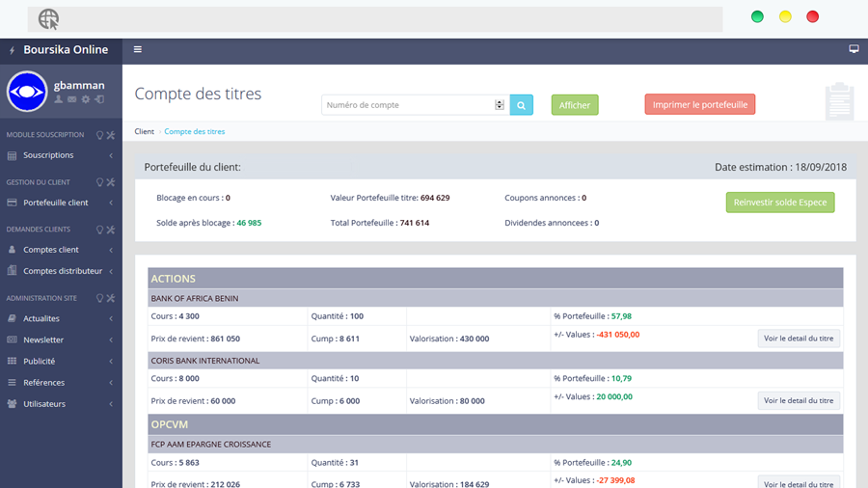Click the Reinvestir solde Espece button

780,202
